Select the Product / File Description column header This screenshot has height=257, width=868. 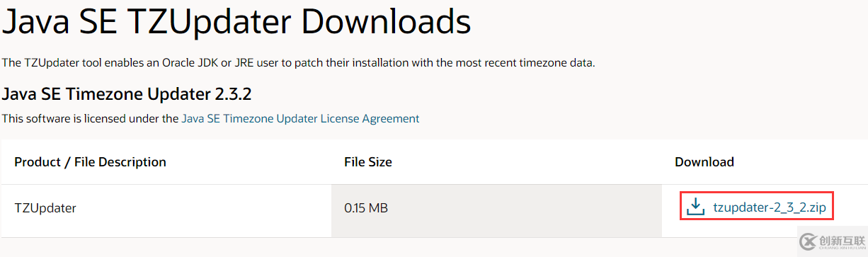(x=90, y=162)
